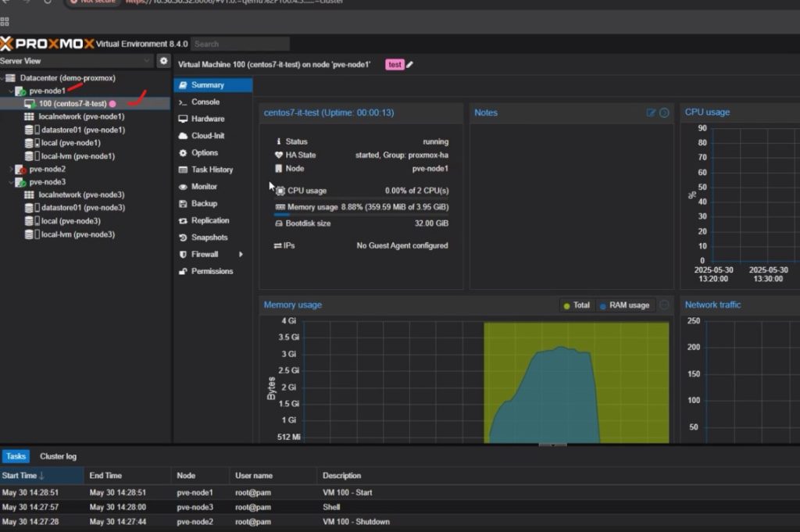Click the Status info icon
This screenshot has width=800, height=532.
click(279, 141)
